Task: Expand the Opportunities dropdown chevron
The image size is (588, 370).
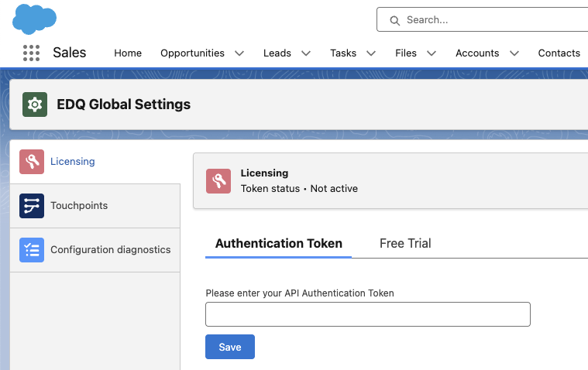Action: pos(239,53)
